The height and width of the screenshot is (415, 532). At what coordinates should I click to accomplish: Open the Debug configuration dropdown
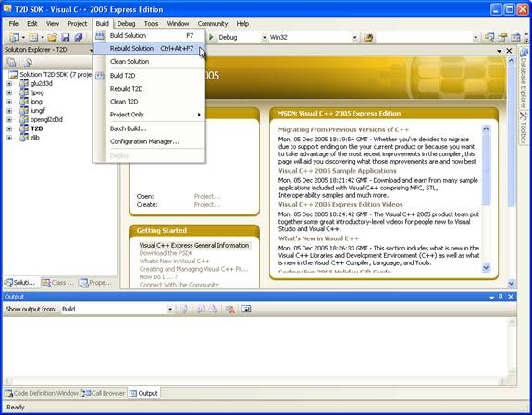pyautogui.click(x=265, y=37)
